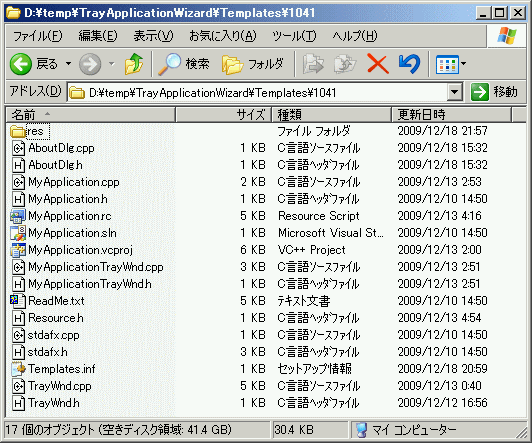Open the ファイル(F) menu
The width and height of the screenshot is (532, 443).
coord(38,36)
